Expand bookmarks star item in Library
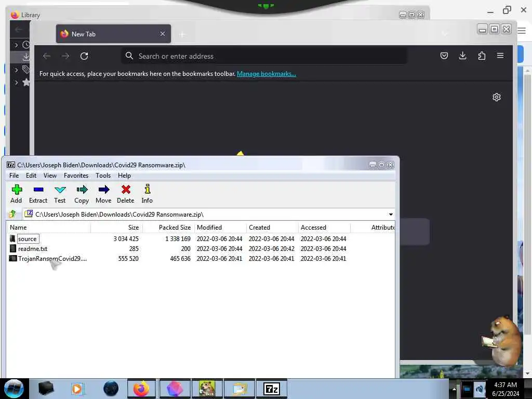The width and height of the screenshot is (532, 399). tap(16, 83)
